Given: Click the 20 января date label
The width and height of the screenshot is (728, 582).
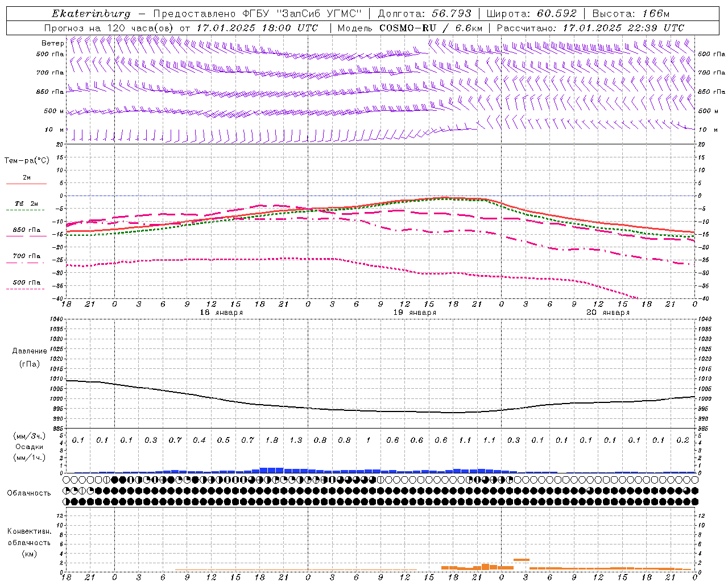Looking at the screenshot, I should [608, 313].
